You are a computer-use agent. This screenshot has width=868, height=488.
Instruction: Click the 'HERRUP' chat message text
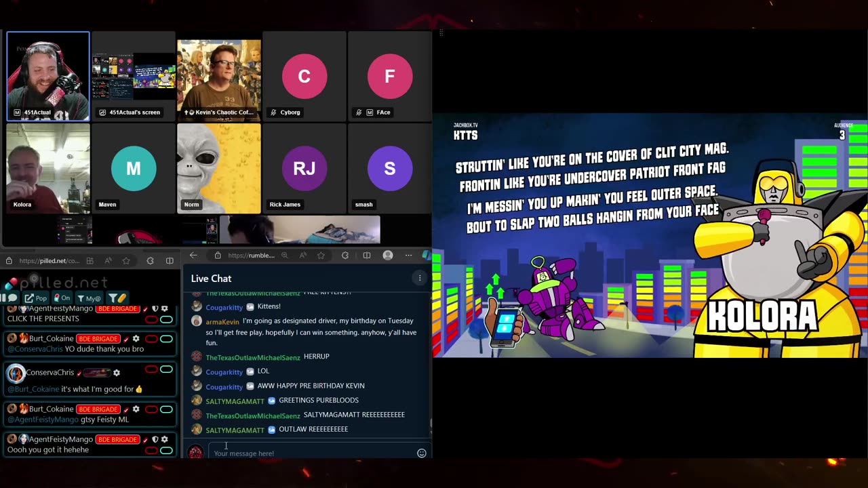click(x=317, y=357)
